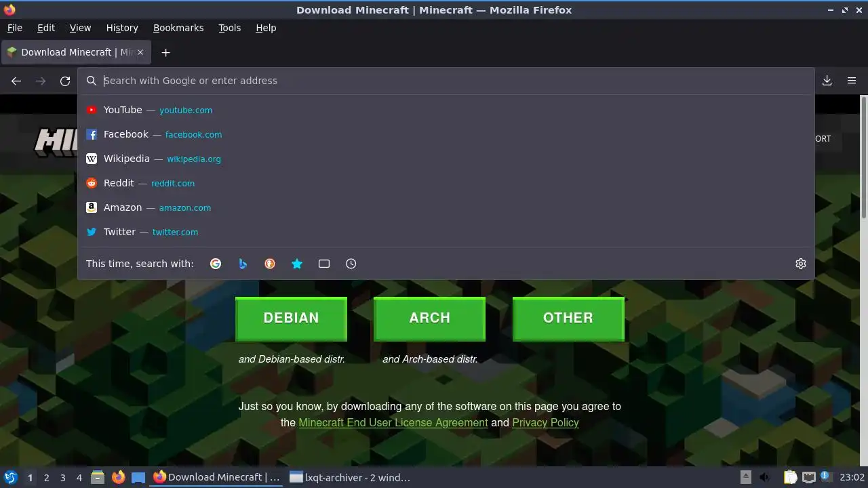Click the page vertical scrollbar
868x488 pixels.
click(x=864, y=157)
